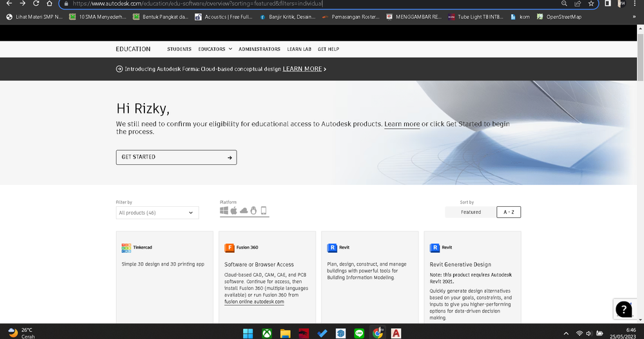Go forward in browser history
644x339 pixels.
point(23,3)
